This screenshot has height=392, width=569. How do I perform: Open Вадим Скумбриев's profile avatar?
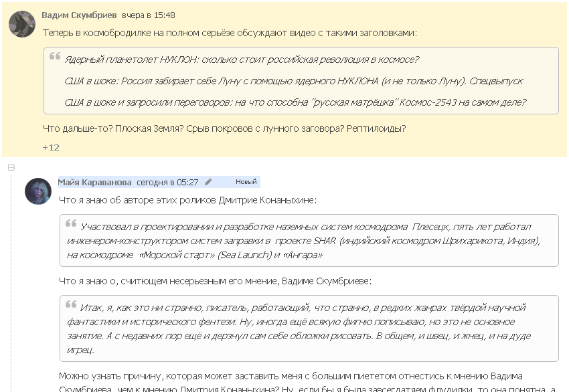coord(22,24)
